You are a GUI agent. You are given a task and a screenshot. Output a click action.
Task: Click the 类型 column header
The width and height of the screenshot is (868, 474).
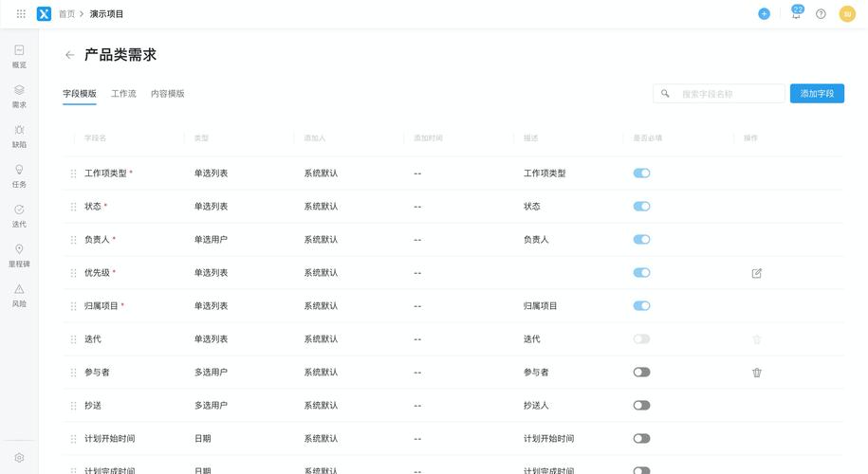coord(201,137)
